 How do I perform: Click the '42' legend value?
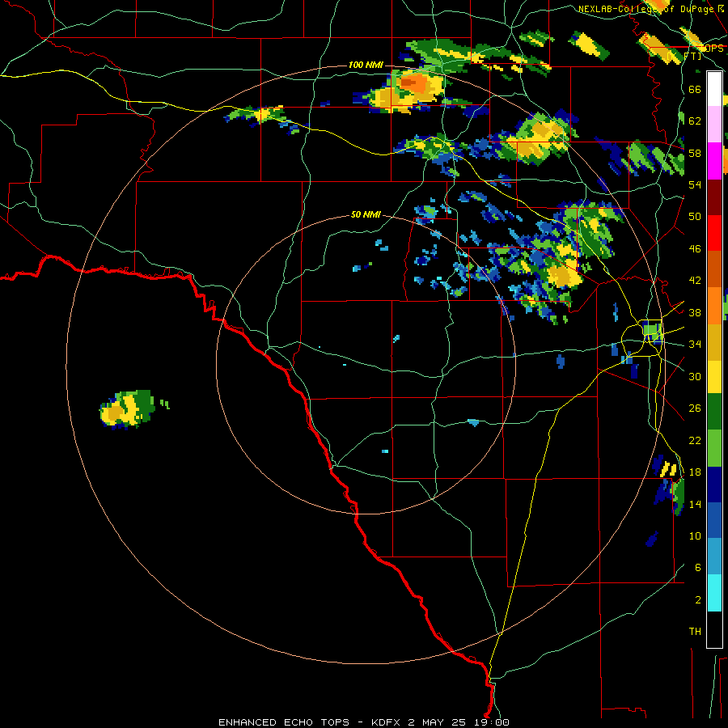tap(695, 281)
